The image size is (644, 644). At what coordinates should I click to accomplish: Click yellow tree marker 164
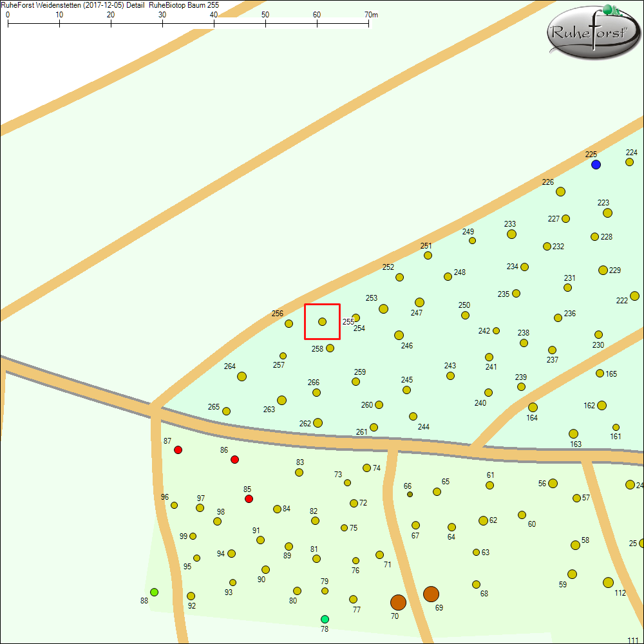pos(533,407)
